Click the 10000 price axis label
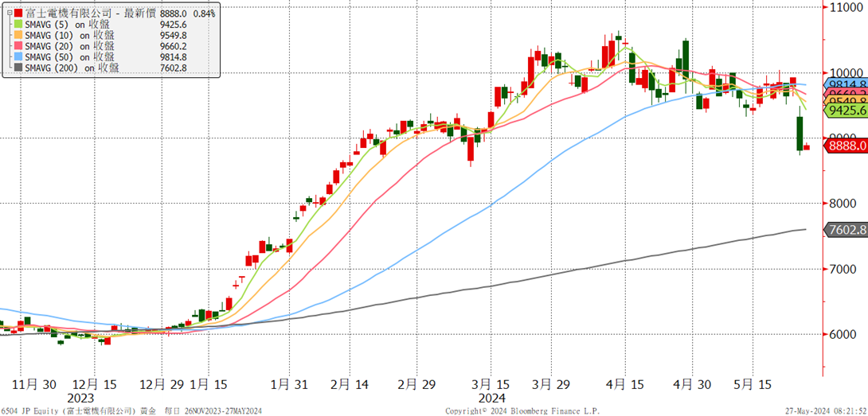Image resolution: width=868 pixels, height=416 pixels. click(x=846, y=73)
